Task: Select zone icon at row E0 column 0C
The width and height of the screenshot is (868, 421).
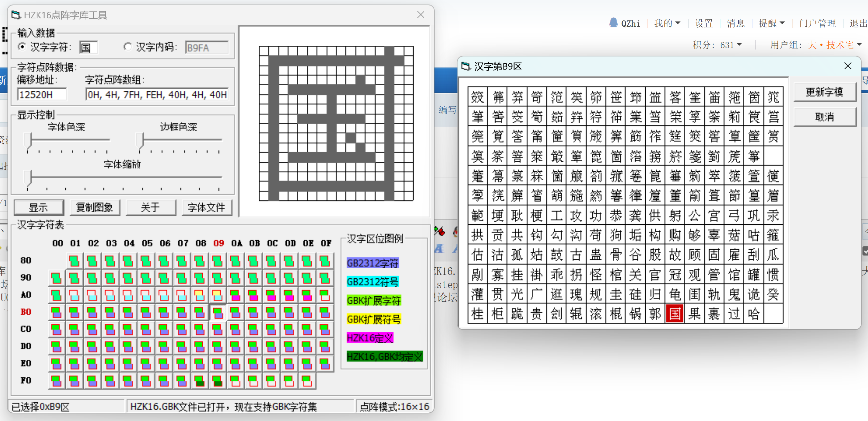Action: coord(271,364)
